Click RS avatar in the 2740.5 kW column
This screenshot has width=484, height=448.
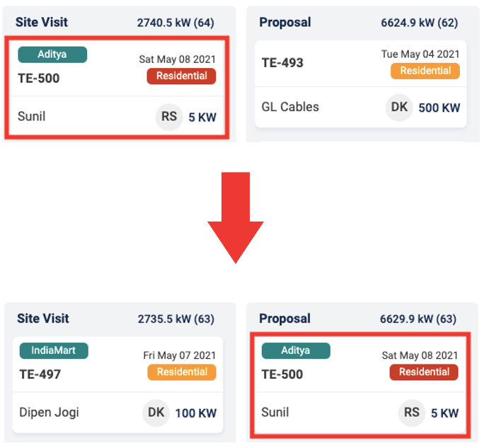pos(169,117)
